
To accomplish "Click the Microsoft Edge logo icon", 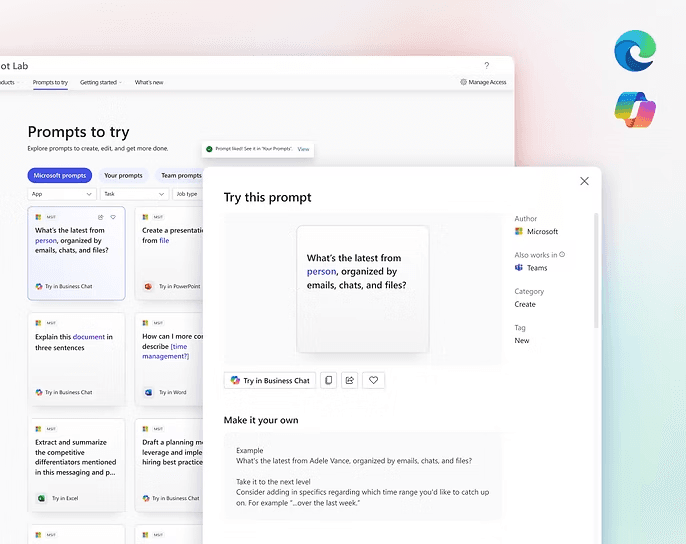I will pyautogui.click(x=635, y=51).
